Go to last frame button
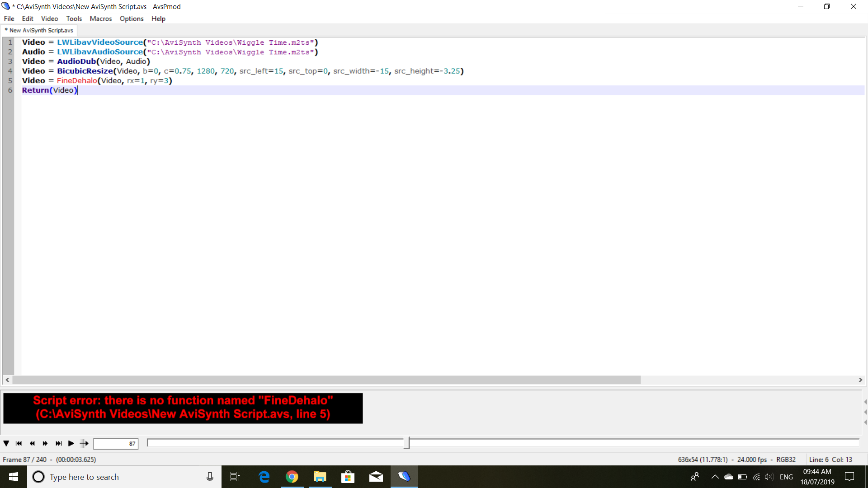Image resolution: width=868 pixels, height=488 pixels. [x=58, y=443]
